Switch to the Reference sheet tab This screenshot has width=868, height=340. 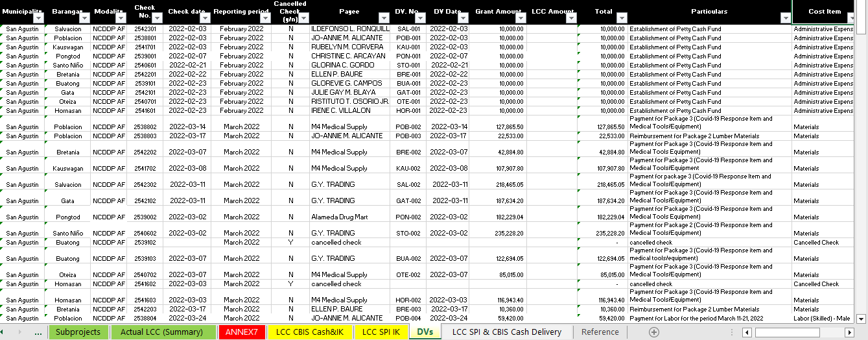600,332
